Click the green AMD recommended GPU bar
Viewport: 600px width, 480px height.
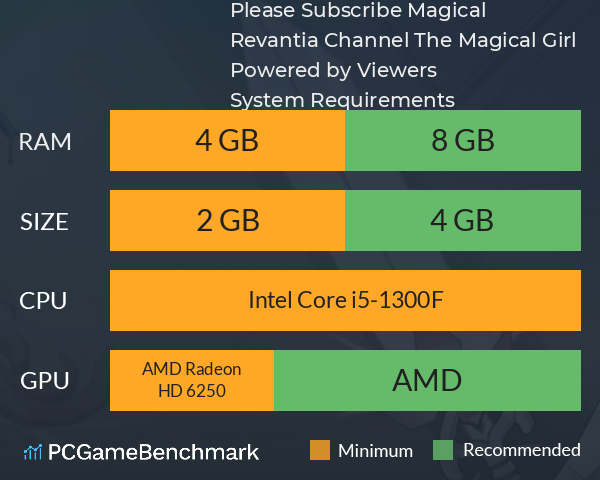click(x=427, y=380)
